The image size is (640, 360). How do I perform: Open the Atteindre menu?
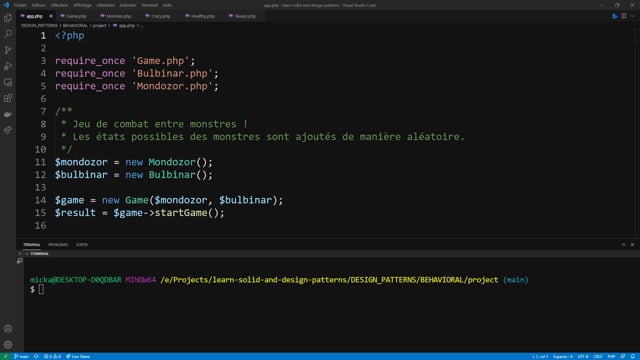click(x=105, y=5)
